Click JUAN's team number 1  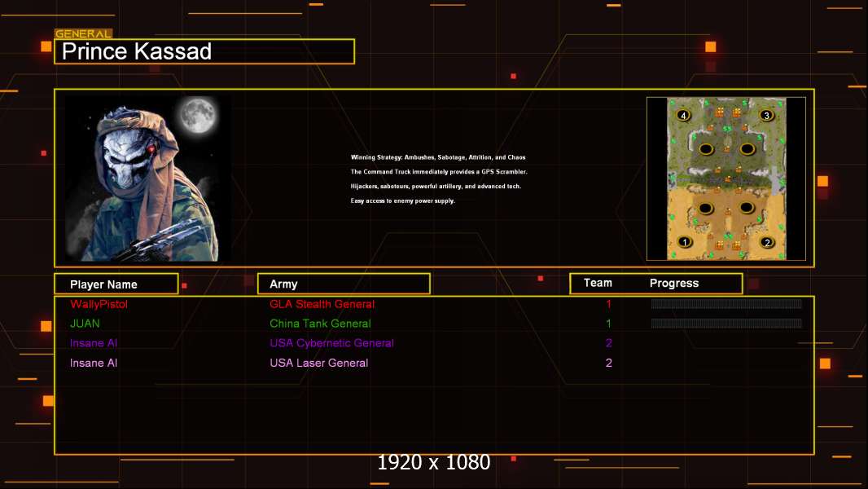608,324
